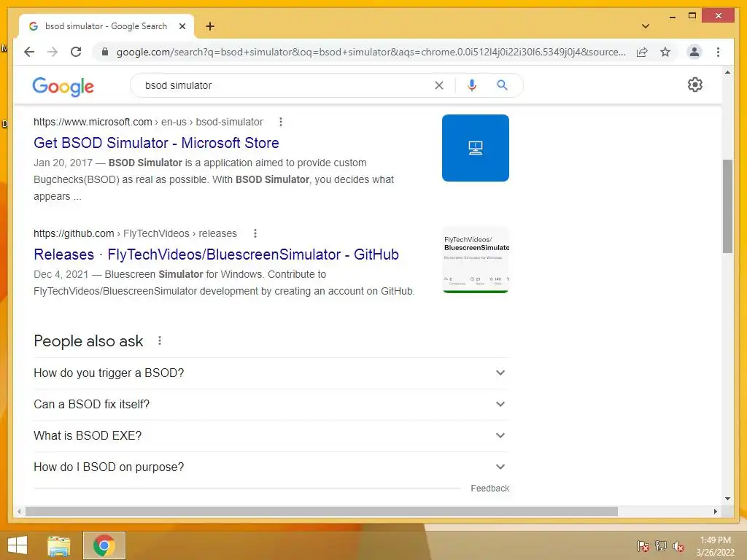Click the browser forward arrow
Image resolution: width=747 pixels, height=560 pixels.
(x=53, y=52)
